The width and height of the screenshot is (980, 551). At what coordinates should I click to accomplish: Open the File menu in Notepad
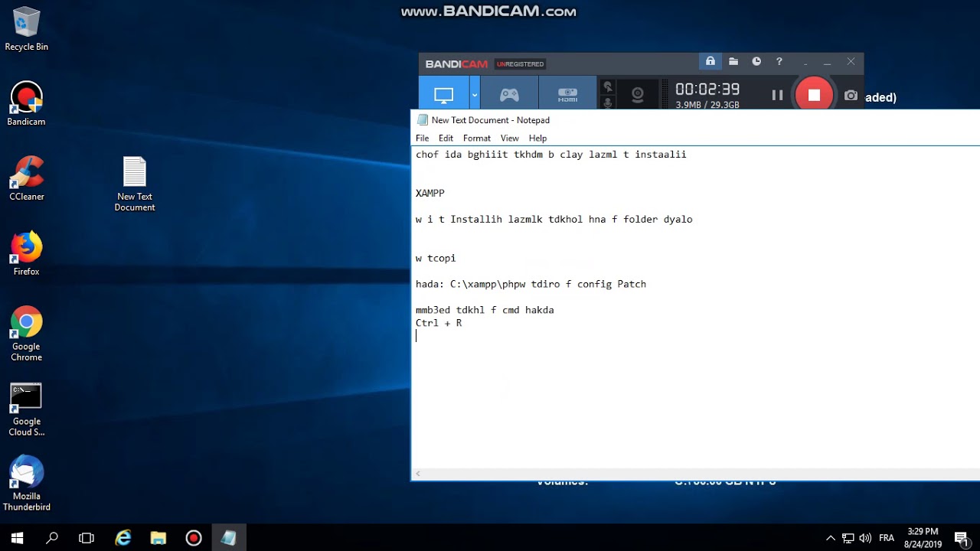click(x=422, y=139)
